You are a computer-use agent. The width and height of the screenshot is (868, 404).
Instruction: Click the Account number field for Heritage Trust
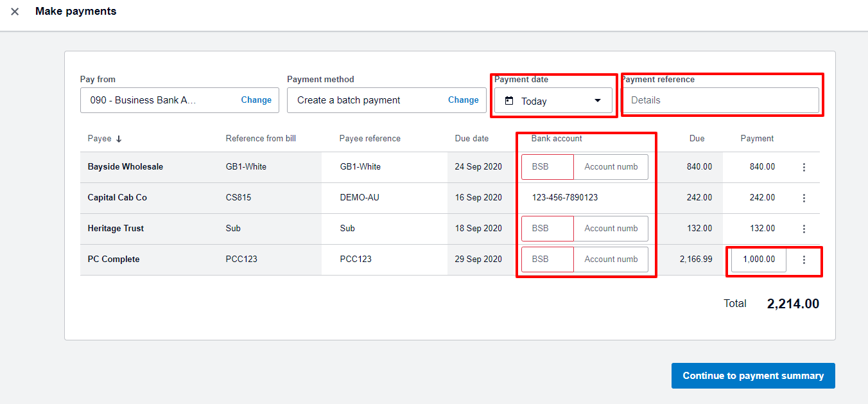coord(611,228)
